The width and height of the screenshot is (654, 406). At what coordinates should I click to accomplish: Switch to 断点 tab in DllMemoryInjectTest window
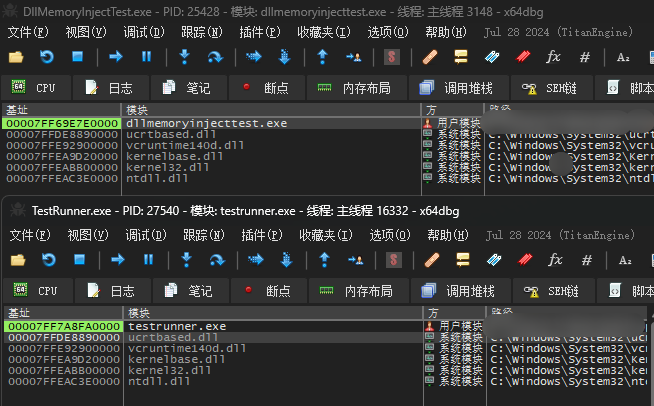pyautogui.click(x=266, y=88)
